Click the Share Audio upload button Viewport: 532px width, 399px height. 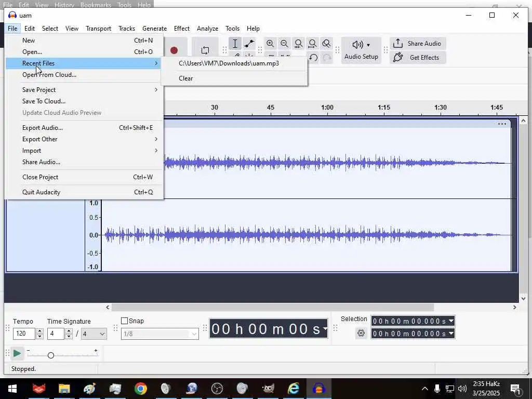point(417,44)
